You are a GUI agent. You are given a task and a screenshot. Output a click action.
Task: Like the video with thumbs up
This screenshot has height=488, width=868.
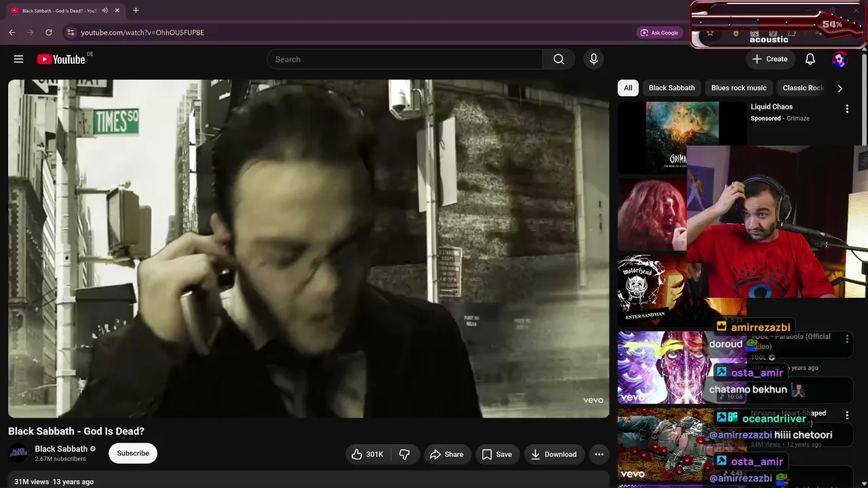point(367,454)
